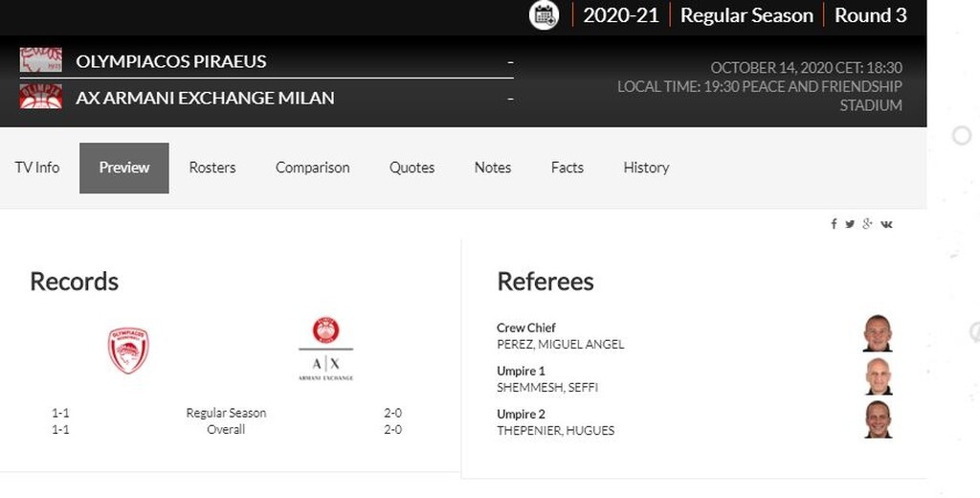
Task: Show the Facts tab
Action: point(567,168)
